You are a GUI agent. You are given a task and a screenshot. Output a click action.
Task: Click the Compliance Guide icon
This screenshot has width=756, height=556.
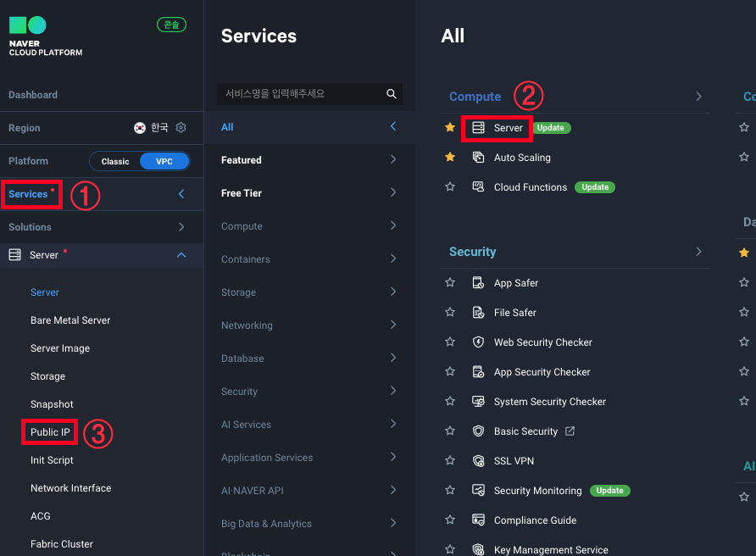point(478,520)
